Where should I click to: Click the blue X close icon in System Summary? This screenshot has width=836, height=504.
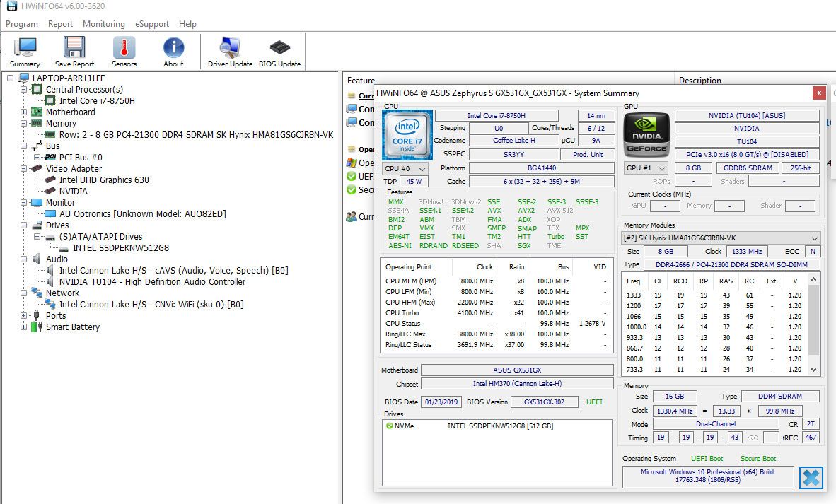pyautogui.click(x=811, y=477)
